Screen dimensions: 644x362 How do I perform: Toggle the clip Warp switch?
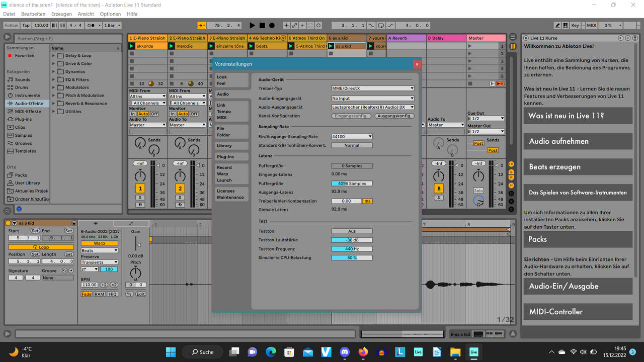point(99,243)
